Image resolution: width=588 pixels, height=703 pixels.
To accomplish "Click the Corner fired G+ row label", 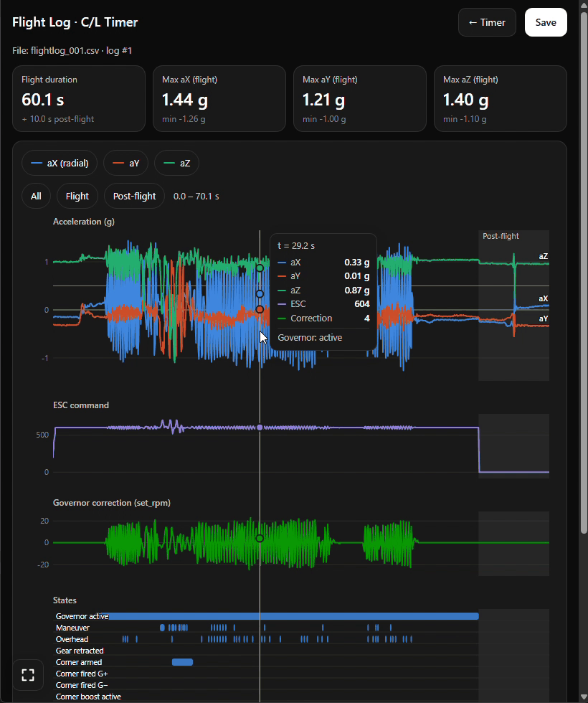I will (82, 674).
